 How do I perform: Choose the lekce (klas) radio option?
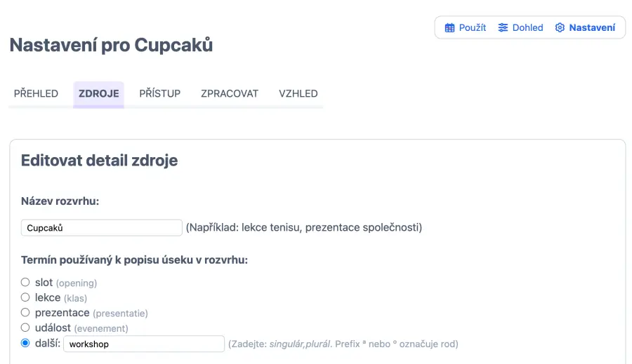(25, 297)
